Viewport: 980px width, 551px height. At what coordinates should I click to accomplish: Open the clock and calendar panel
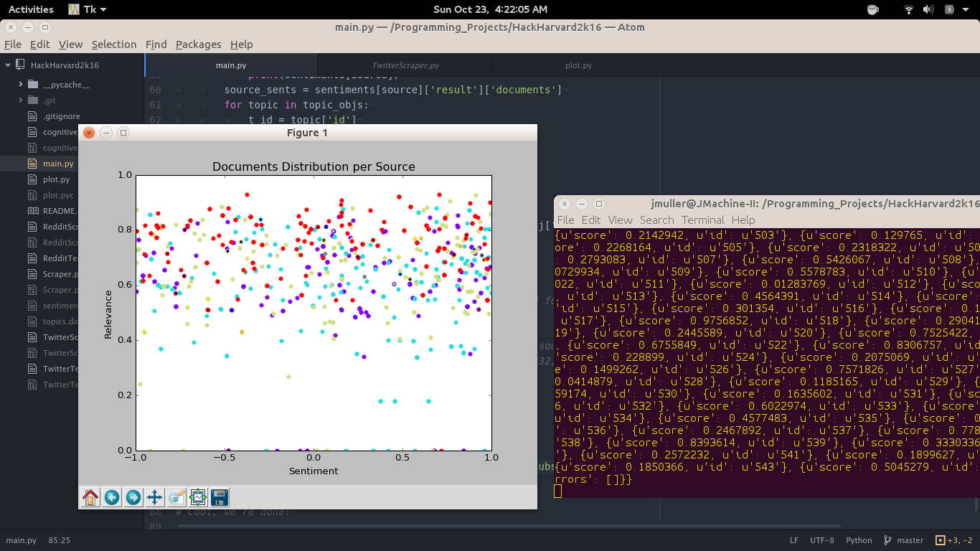[x=491, y=9]
